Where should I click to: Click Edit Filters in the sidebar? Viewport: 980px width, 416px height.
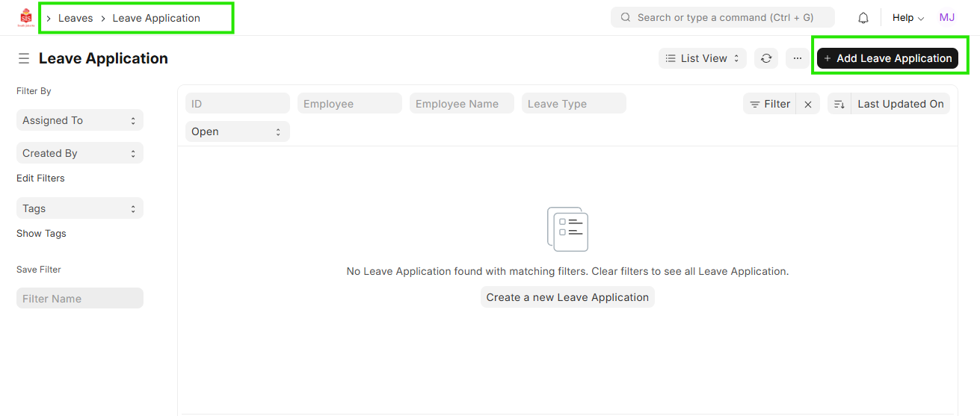point(40,178)
